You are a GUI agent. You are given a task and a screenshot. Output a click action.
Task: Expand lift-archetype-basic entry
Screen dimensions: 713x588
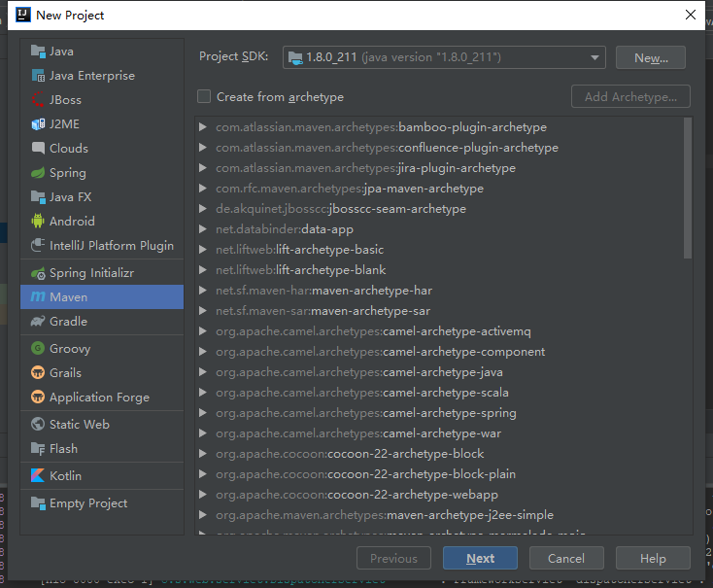click(x=203, y=250)
